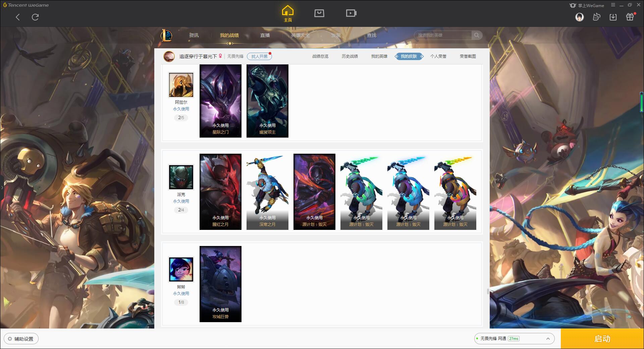Screen dimensions: 644x349
Task: Open the user avatar profile icon
Action: pos(580,17)
